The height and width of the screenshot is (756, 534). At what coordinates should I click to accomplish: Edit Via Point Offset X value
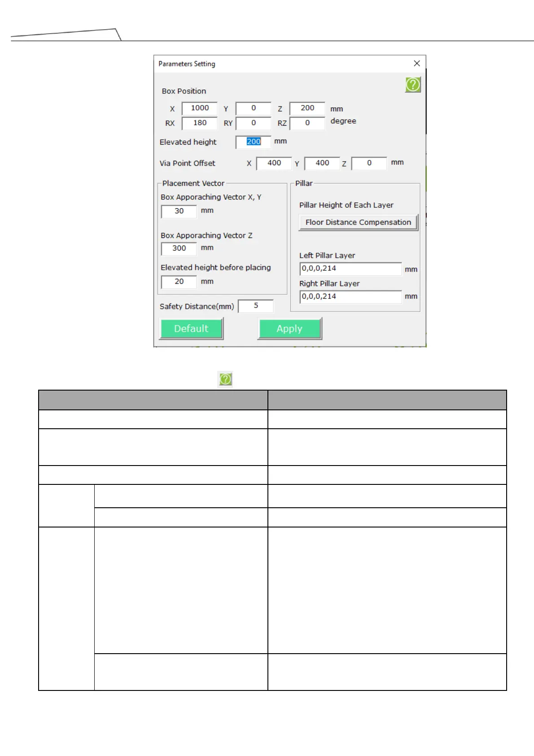pos(274,163)
